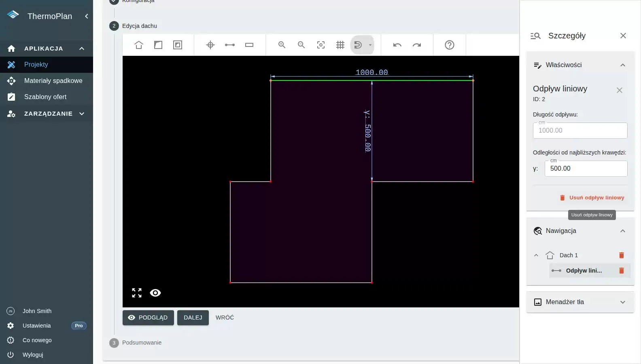Open Materiały spadkowe in sidebar
This screenshot has width=641, height=364.
coord(47,81)
